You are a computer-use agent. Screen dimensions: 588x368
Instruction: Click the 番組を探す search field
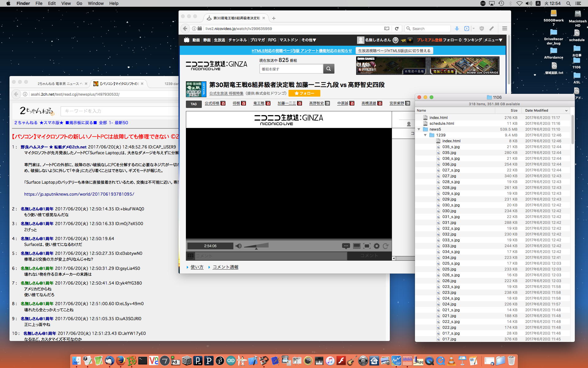[x=291, y=69]
